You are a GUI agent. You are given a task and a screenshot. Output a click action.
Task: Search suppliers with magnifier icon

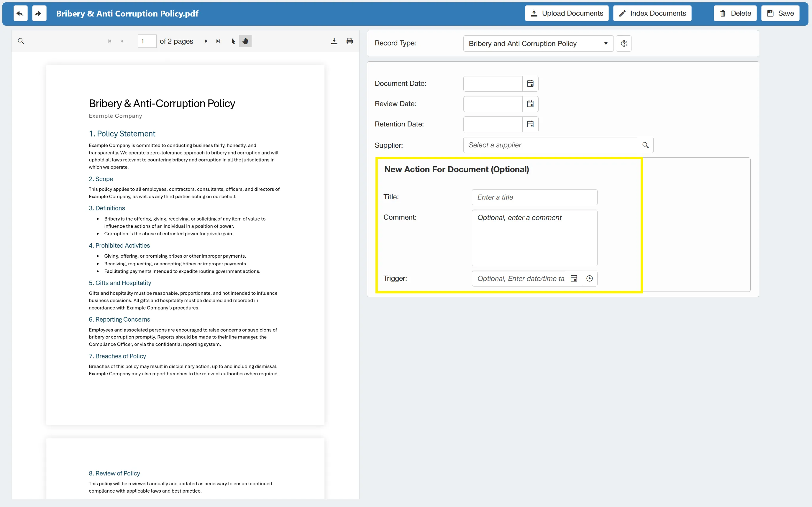[645, 145]
